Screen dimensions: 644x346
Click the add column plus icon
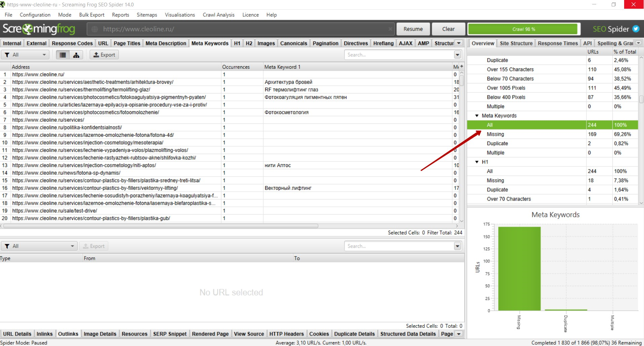tap(462, 67)
